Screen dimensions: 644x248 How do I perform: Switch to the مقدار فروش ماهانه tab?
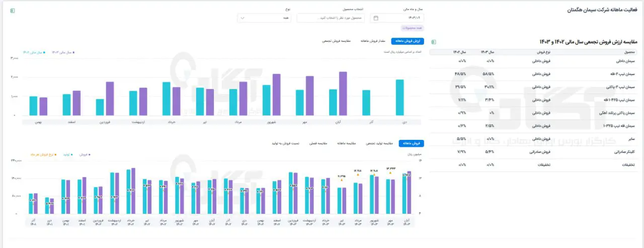tap(373, 41)
